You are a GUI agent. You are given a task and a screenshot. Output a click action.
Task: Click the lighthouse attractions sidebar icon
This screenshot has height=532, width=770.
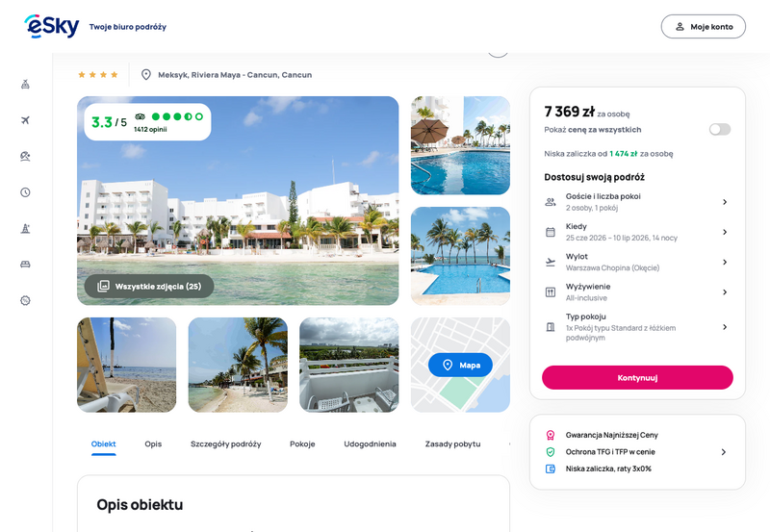pyautogui.click(x=26, y=228)
